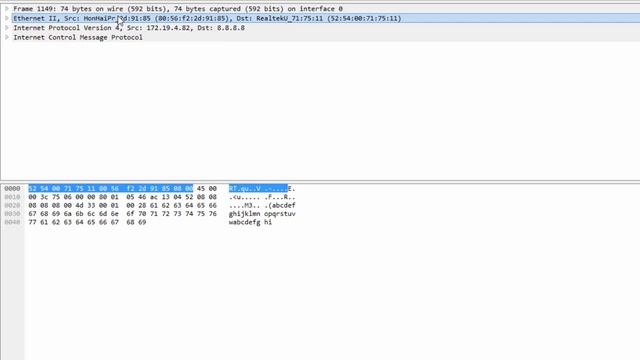Expand the Internet Control Message Protocol node

point(7,37)
